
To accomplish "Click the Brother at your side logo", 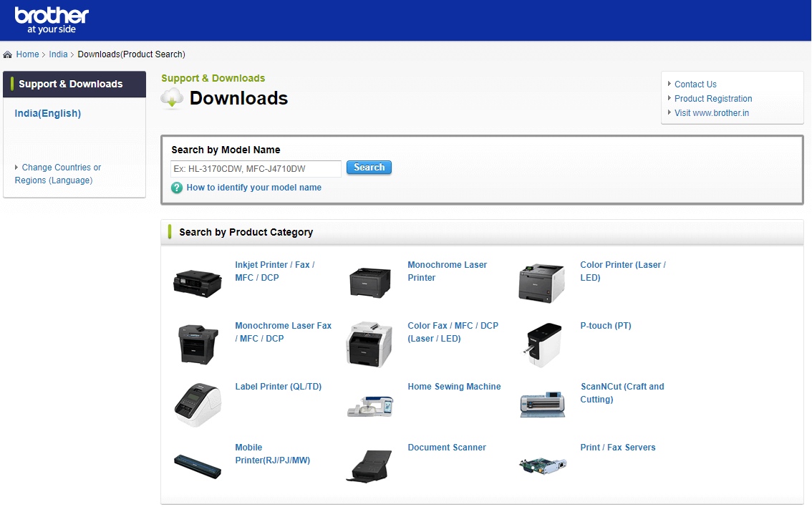I will [x=52, y=20].
